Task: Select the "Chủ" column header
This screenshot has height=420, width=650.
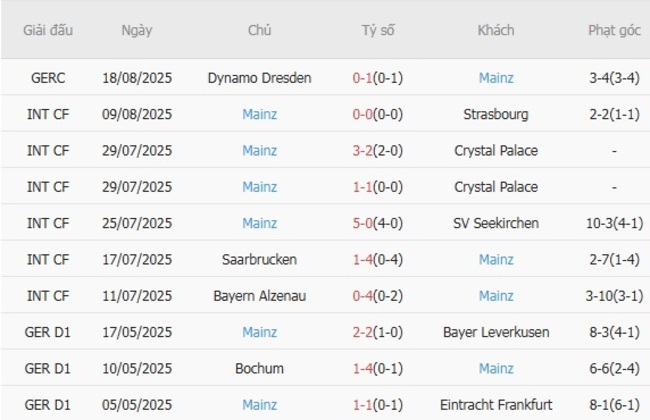Action: click(259, 30)
